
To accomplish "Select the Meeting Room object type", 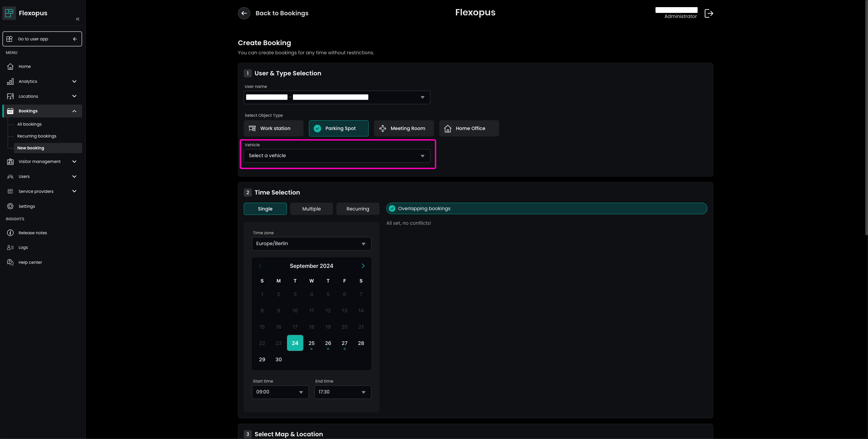I will [404, 128].
